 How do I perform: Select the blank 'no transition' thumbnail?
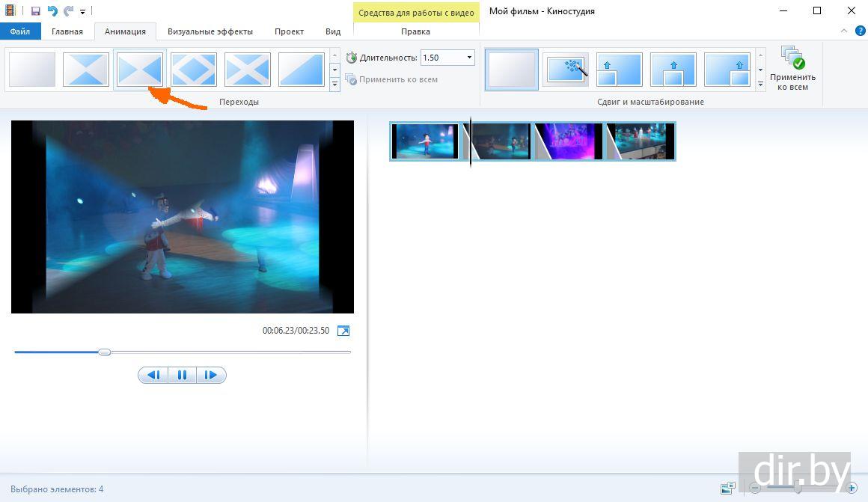pyautogui.click(x=32, y=70)
